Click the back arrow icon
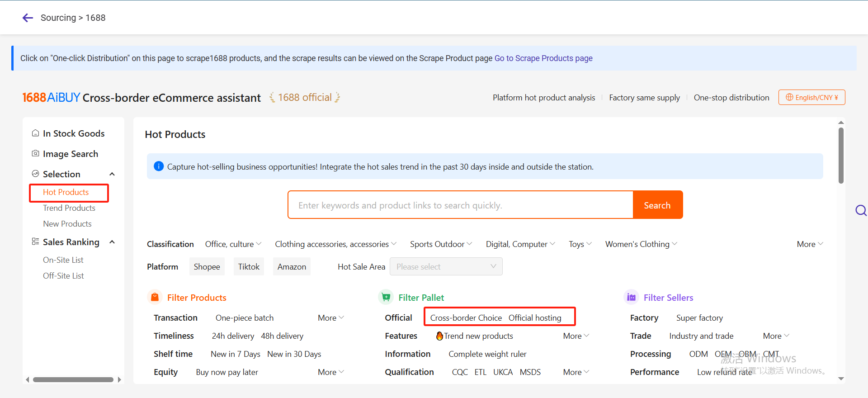The height and width of the screenshot is (398, 868). 28,18
